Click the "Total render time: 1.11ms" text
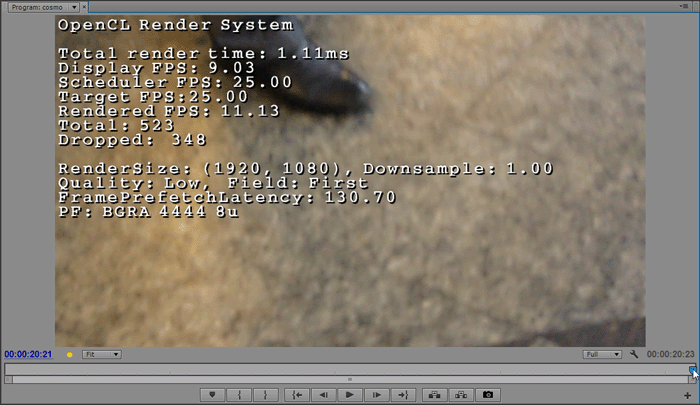Image resolution: width=700 pixels, height=405 pixels. point(204,54)
